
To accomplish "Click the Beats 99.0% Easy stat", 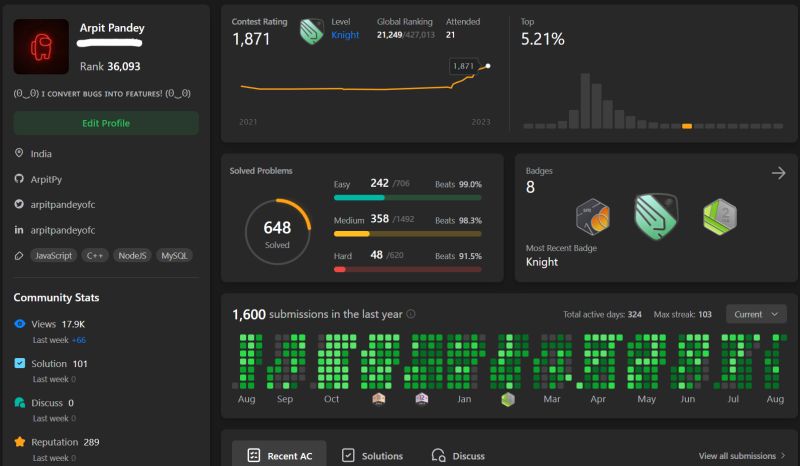I will click(458, 184).
